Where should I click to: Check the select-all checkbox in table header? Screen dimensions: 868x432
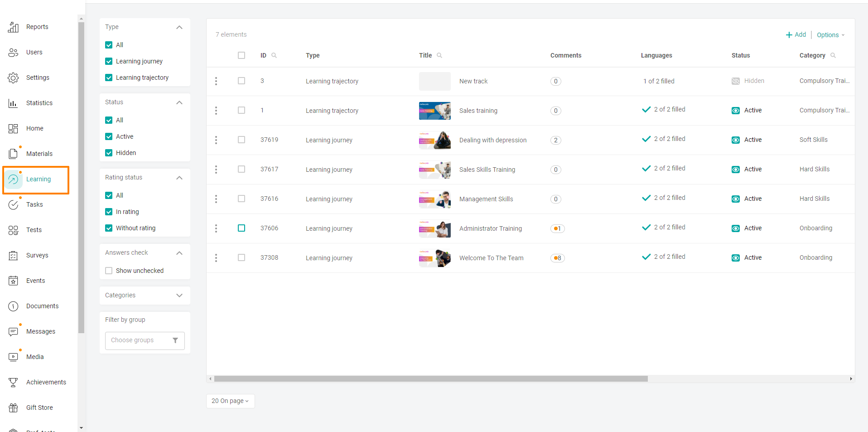[241, 55]
